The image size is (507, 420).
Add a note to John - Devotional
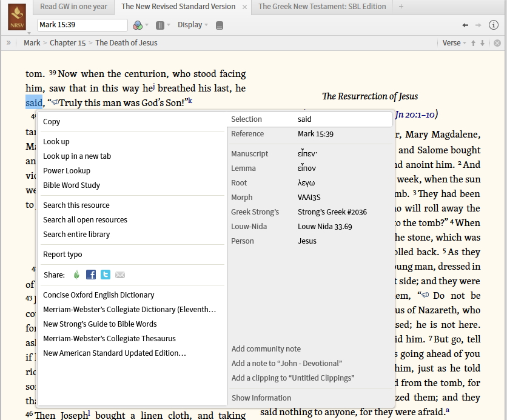point(287,364)
